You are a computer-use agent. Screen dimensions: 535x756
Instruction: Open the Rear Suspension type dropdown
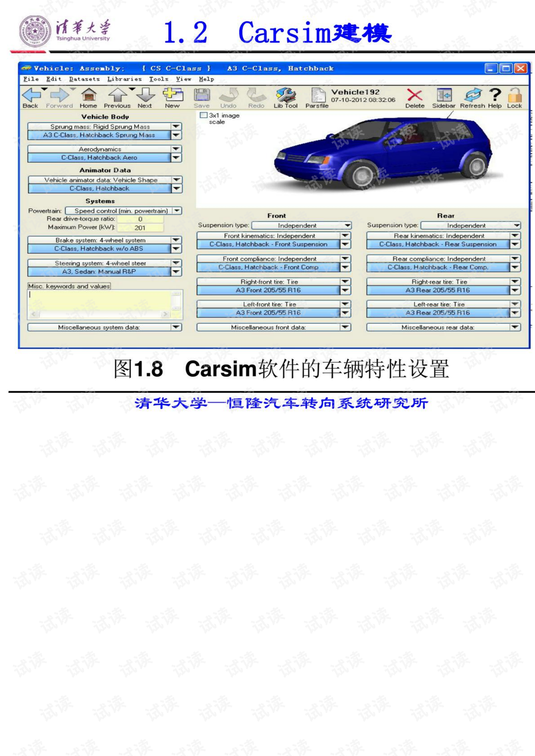(x=517, y=226)
